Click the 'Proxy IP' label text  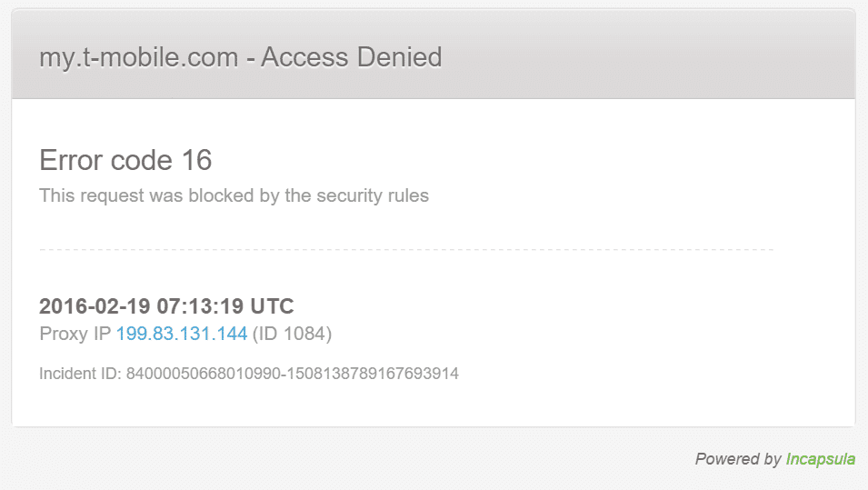(75, 334)
